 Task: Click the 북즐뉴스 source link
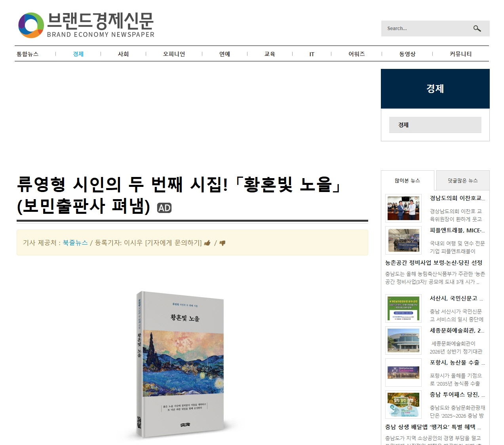tap(75, 243)
